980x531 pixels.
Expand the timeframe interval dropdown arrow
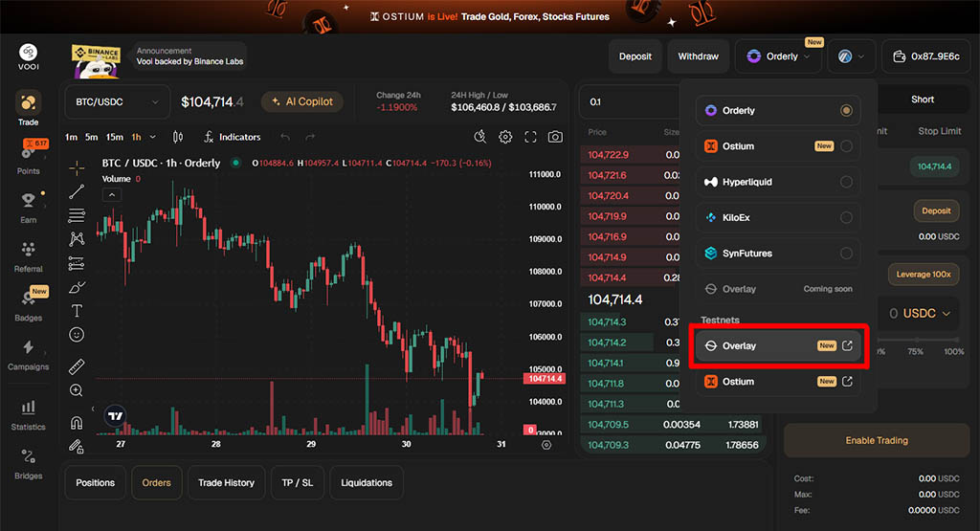tap(152, 137)
